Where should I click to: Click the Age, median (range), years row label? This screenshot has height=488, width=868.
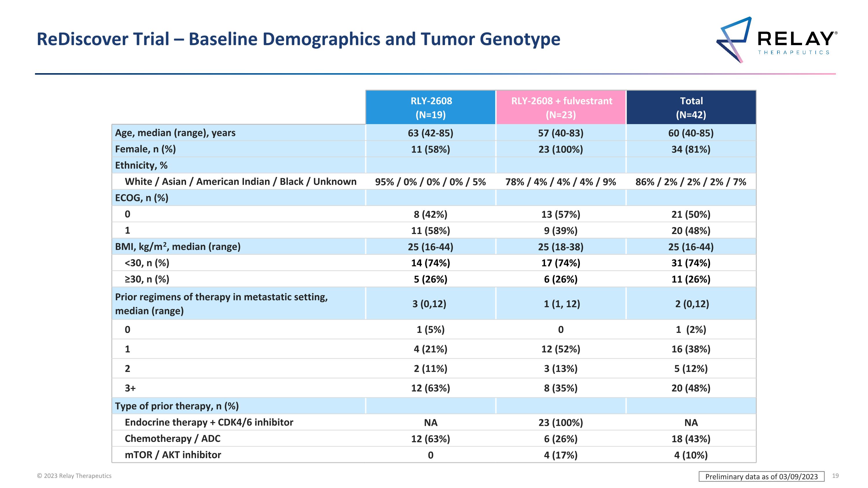[x=175, y=133]
